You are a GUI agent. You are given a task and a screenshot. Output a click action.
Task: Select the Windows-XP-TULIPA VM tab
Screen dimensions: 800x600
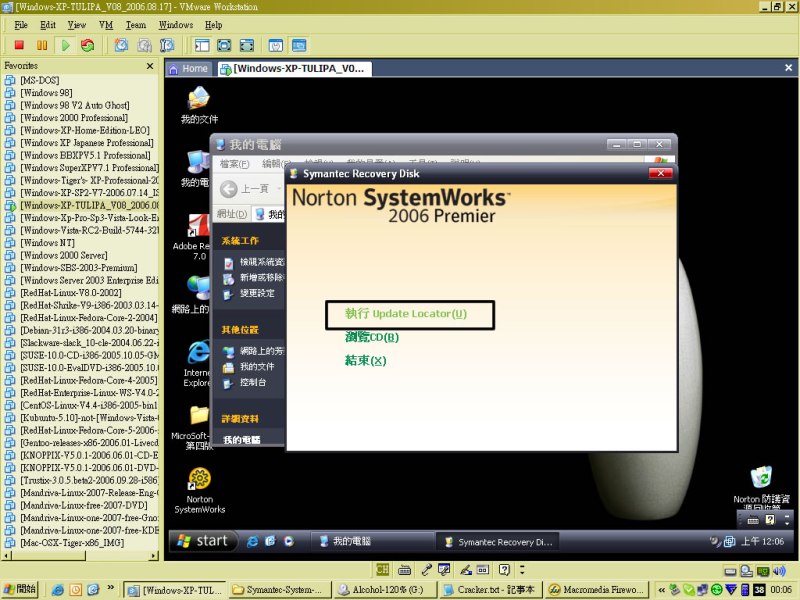point(294,69)
